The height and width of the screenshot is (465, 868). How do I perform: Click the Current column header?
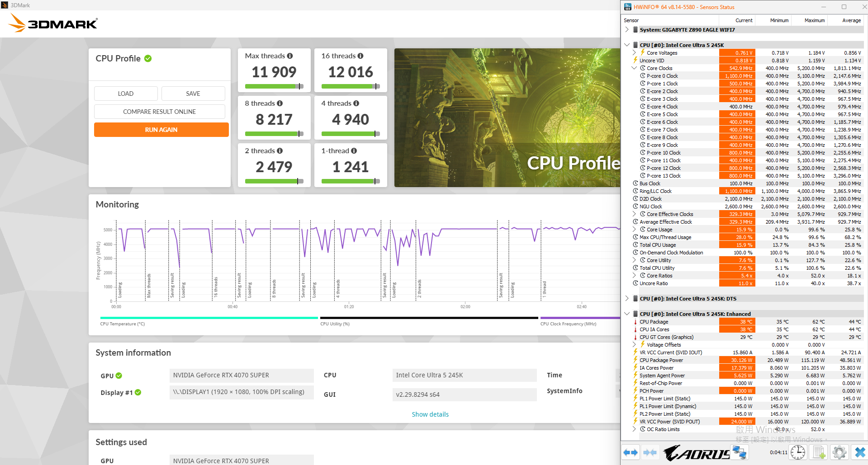click(x=737, y=20)
